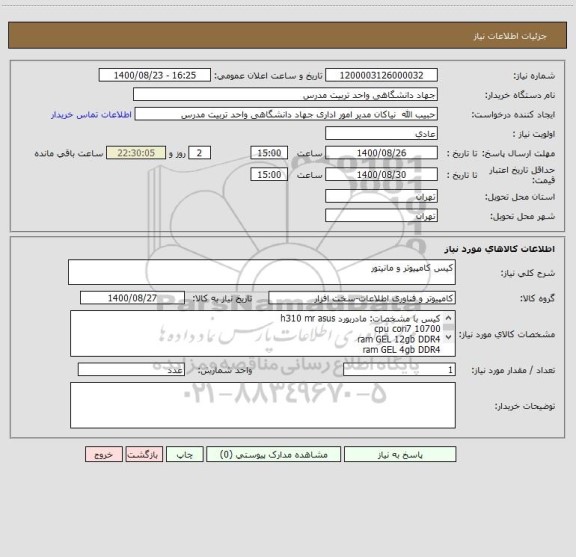This screenshot has height=557, width=576.
Task: Select text ram GEL 4gb DDR4
Action: pos(401,349)
